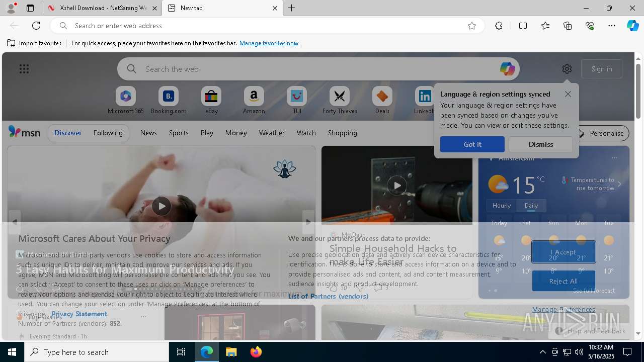Viewport: 644px width, 362px height.
Task: Go to previous carousel story
Action: 15,221
